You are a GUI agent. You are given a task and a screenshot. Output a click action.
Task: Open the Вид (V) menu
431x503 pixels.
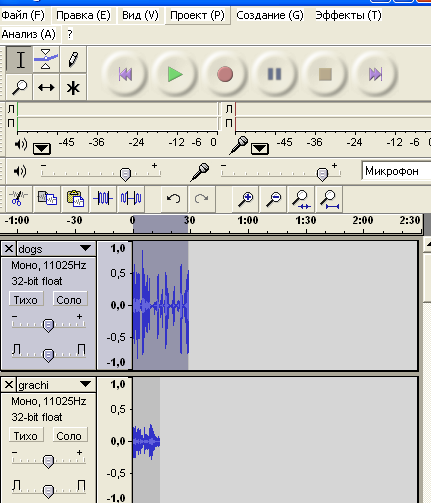tap(140, 15)
